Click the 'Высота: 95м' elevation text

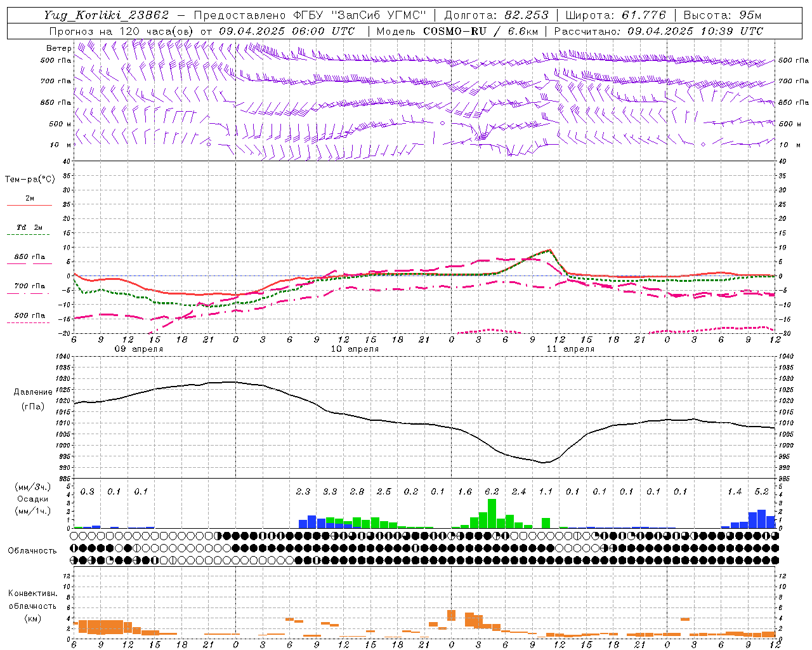(723, 15)
